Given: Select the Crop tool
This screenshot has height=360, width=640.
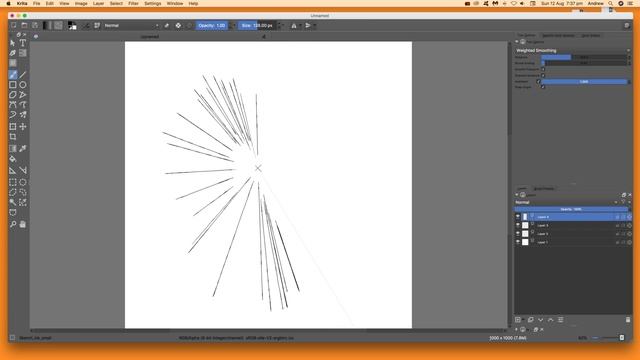Looking at the screenshot, I should [13, 137].
